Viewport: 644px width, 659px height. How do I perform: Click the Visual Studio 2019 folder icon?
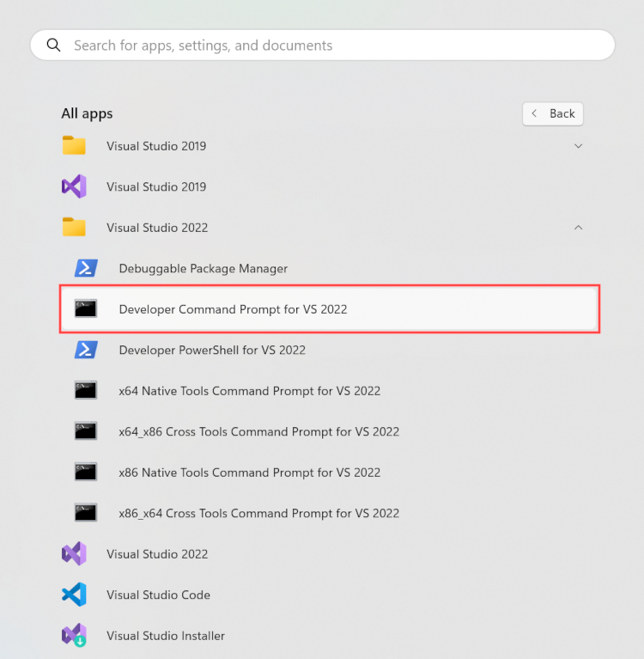point(74,145)
